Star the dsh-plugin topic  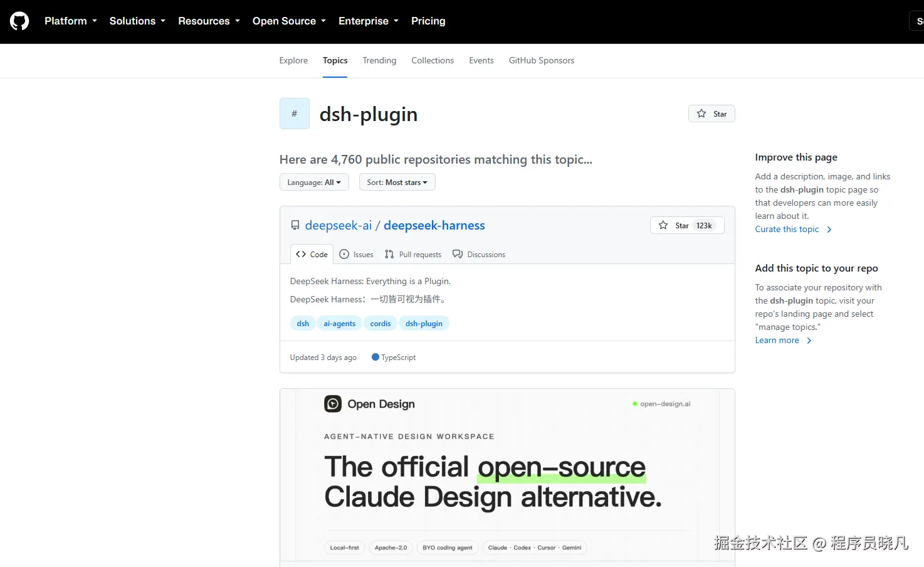(711, 114)
